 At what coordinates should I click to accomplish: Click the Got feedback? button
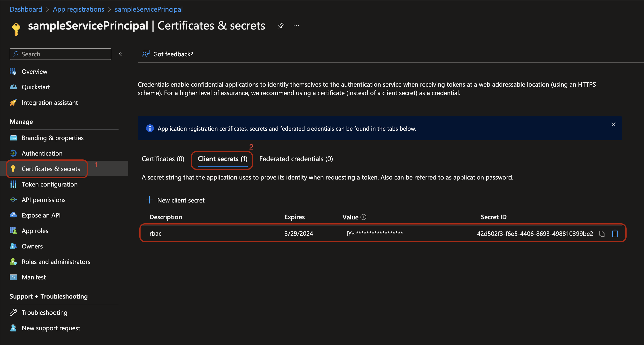pyautogui.click(x=167, y=54)
